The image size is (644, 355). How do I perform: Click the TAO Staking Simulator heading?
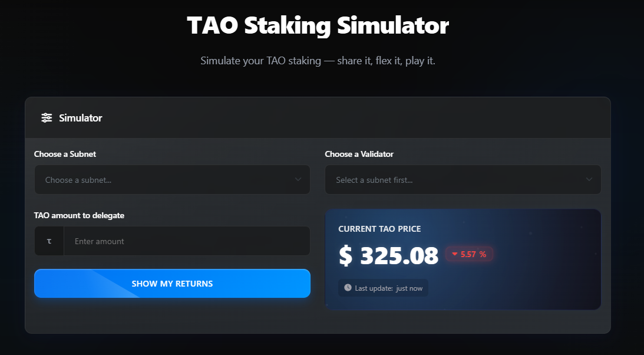point(318,25)
